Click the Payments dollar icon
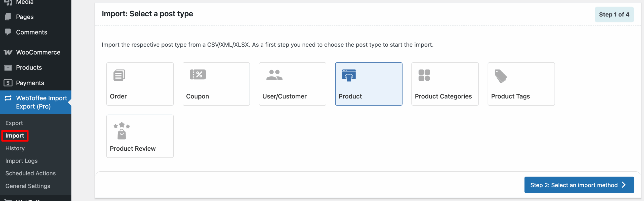 [8, 83]
